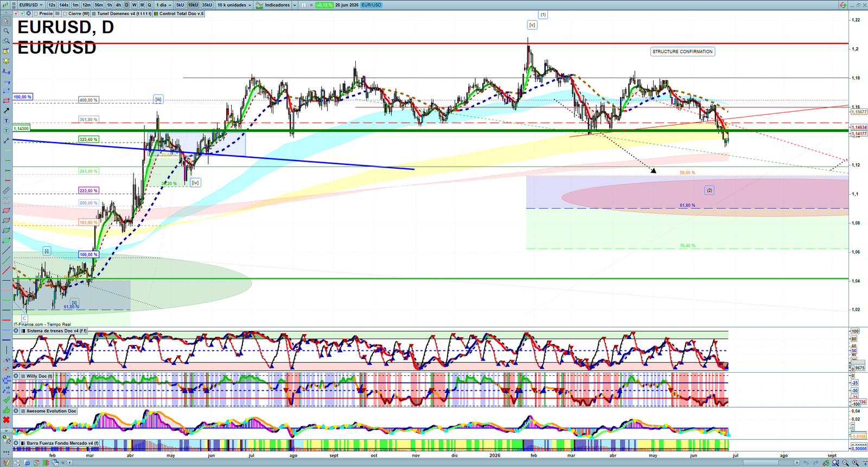Select the 4h timeframe
868x467 pixels.
(x=118, y=5)
